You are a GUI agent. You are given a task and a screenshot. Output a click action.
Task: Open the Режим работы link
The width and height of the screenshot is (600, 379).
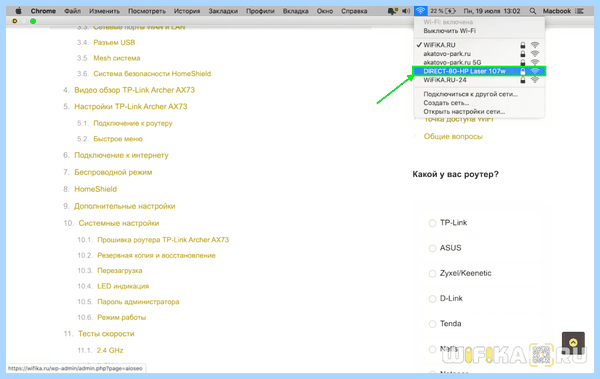click(x=121, y=317)
